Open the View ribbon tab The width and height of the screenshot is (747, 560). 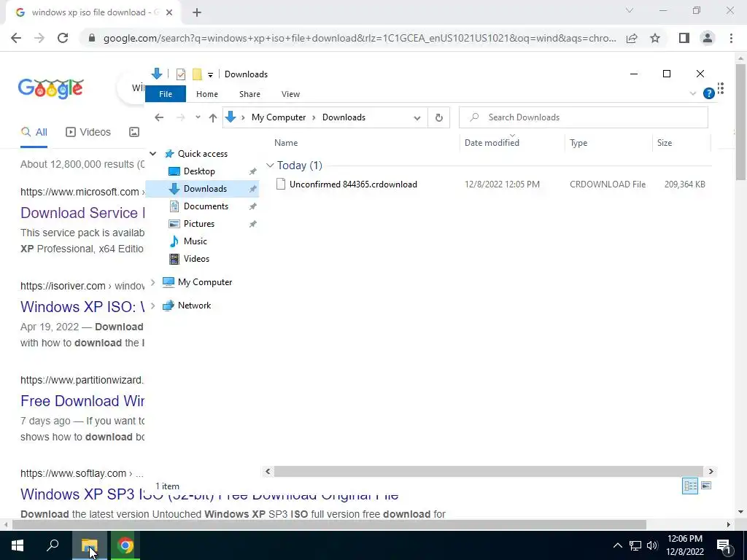pos(290,94)
